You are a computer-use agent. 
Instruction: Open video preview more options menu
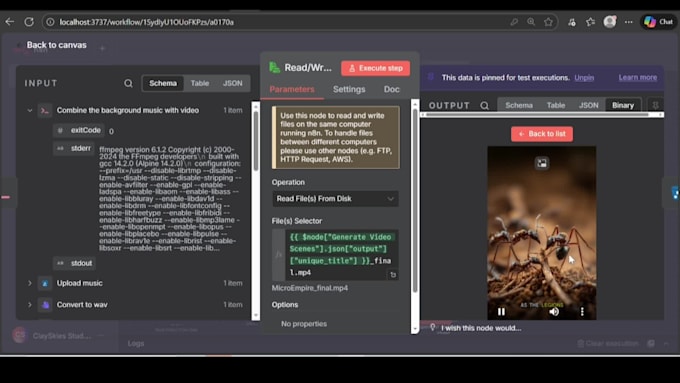[x=582, y=311]
